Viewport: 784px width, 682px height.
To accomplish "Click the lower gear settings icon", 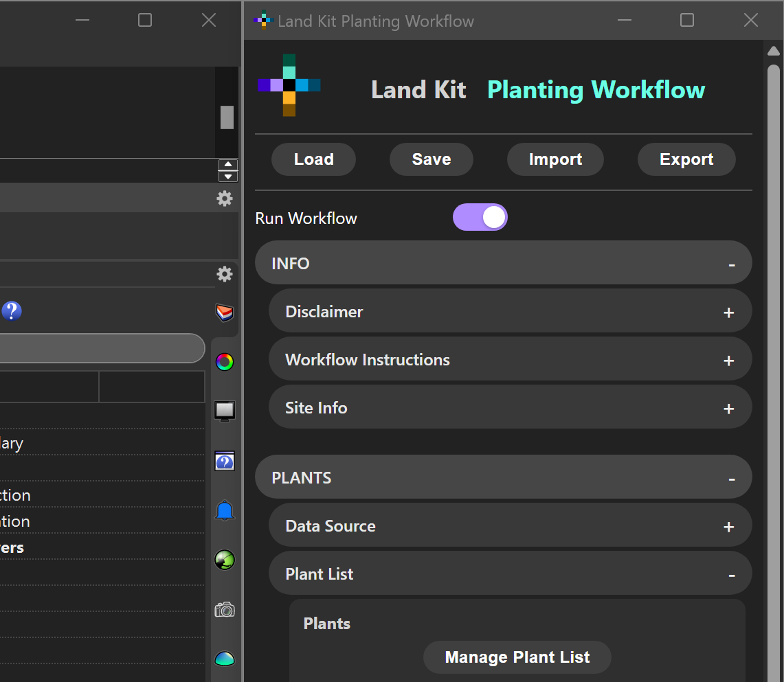I will [x=225, y=274].
